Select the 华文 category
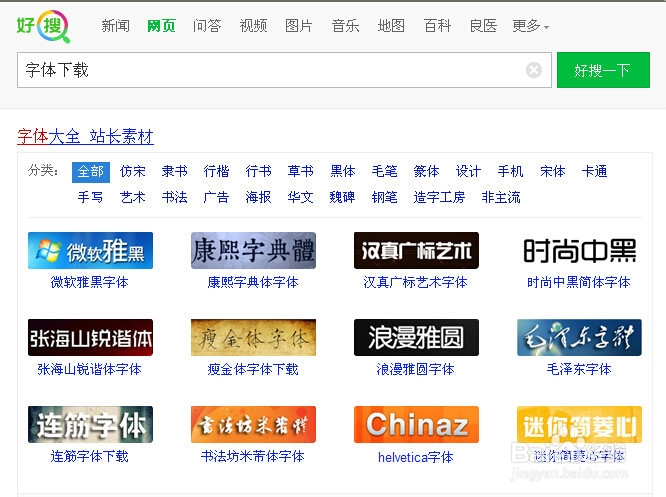The width and height of the screenshot is (666, 497). click(300, 198)
